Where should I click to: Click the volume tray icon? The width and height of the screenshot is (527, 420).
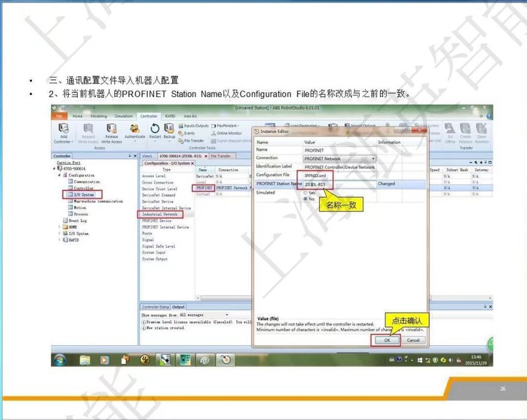pos(450,360)
